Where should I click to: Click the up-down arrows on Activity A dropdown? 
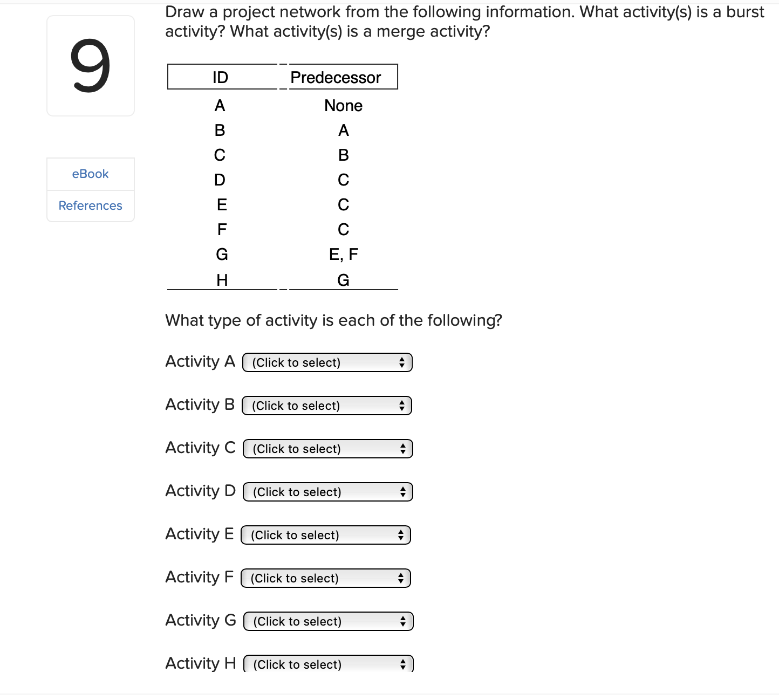(402, 362)
